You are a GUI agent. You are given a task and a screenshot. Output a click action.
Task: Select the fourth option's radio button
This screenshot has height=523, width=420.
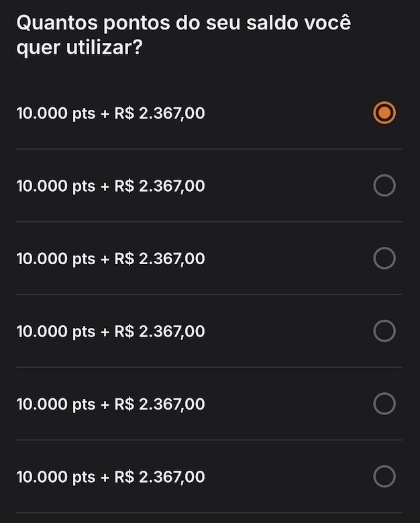[x=384, y=331]
